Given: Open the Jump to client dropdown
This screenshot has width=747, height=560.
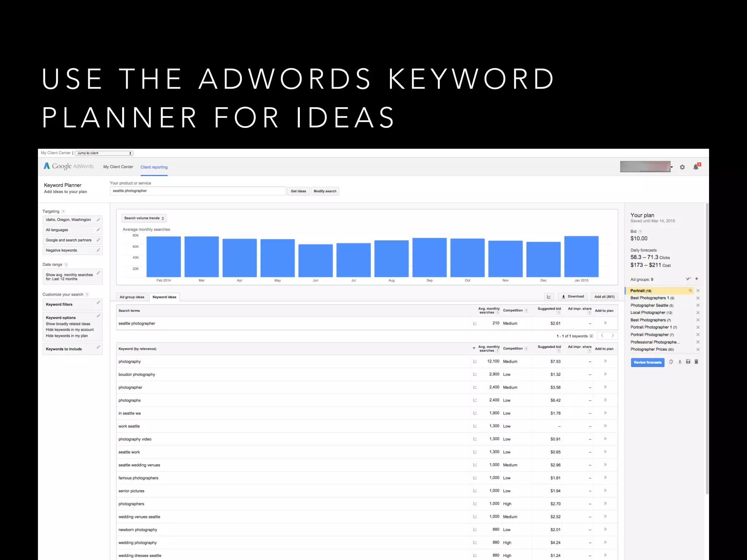Looking at the screenshot, I should [x=104, y=153].
